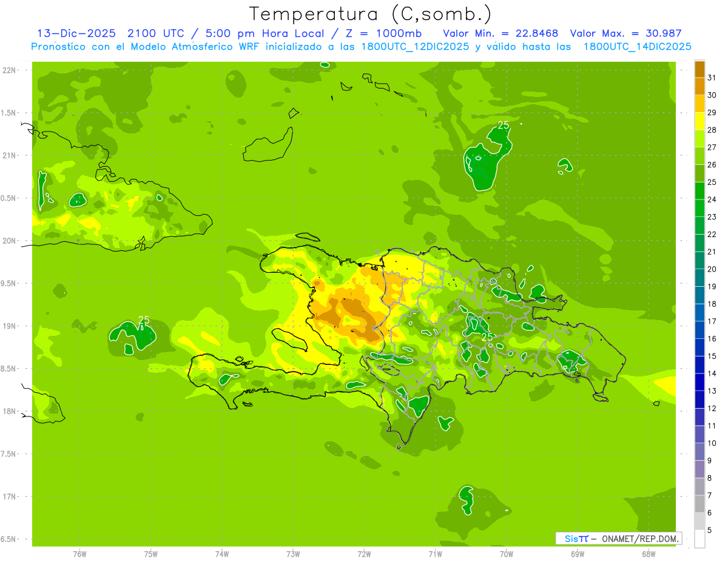Click the legend swatch between 25 and 26
The width and height of the screenshot is (728, 562).
point(699,173)
